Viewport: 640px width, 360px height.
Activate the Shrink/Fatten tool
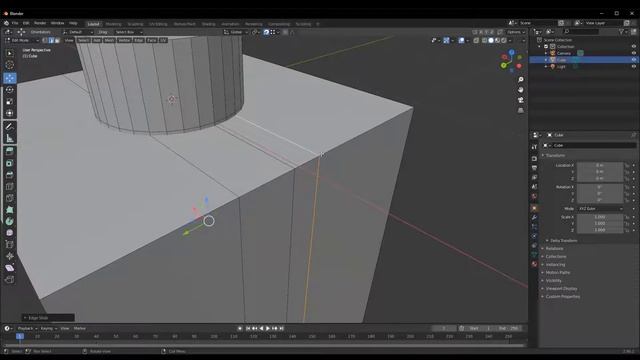(9, 256)
